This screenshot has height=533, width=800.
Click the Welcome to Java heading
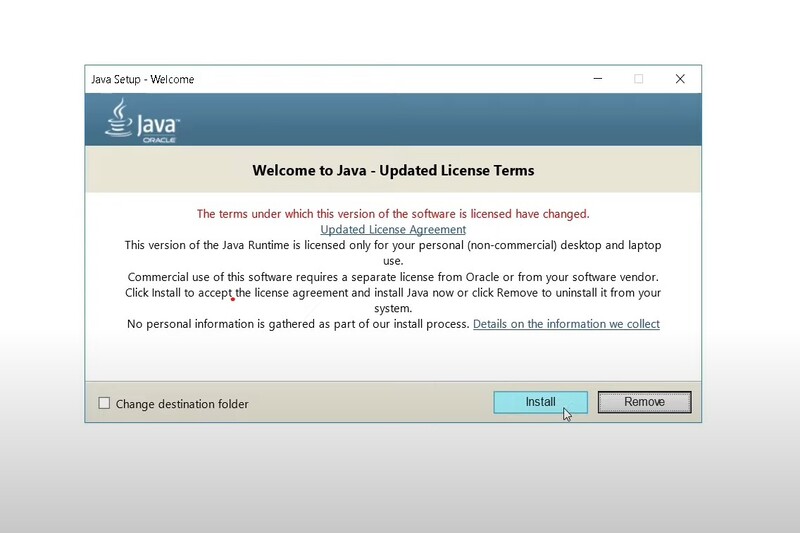tap(393, 170)
